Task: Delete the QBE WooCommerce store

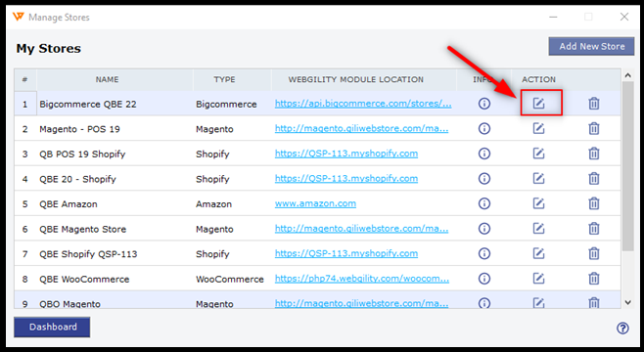Action: click(x=593, y=279)
